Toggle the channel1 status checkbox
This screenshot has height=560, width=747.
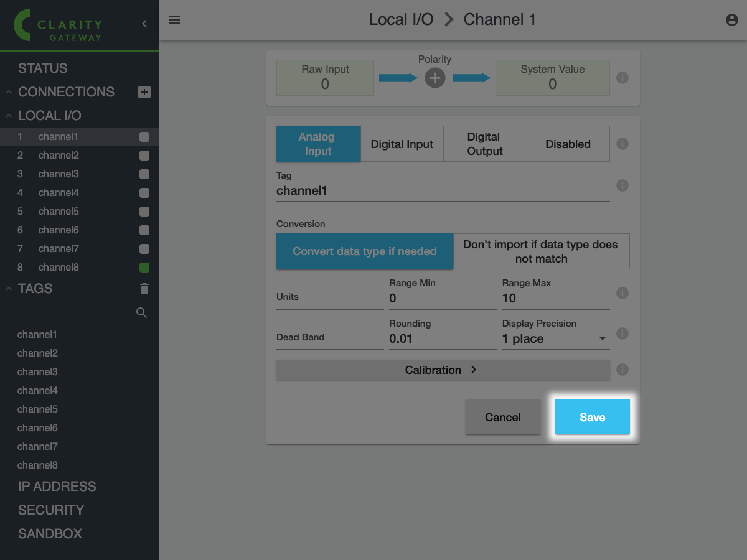click(144, 137)
